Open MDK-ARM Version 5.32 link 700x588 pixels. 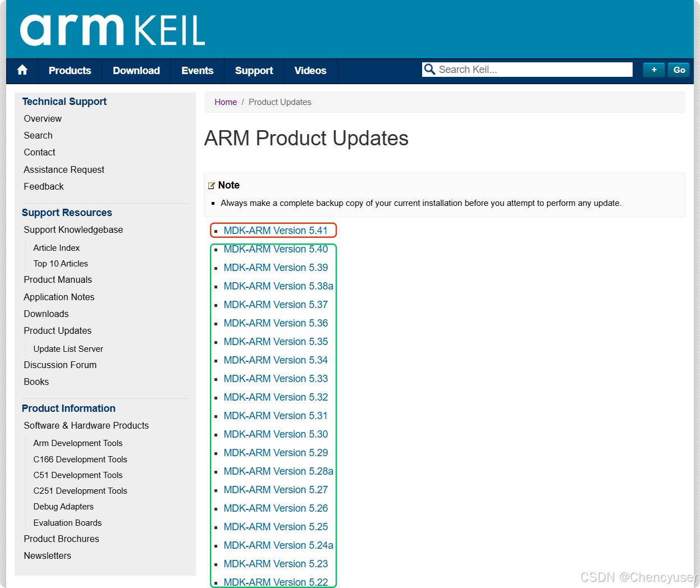pos(276,397)
